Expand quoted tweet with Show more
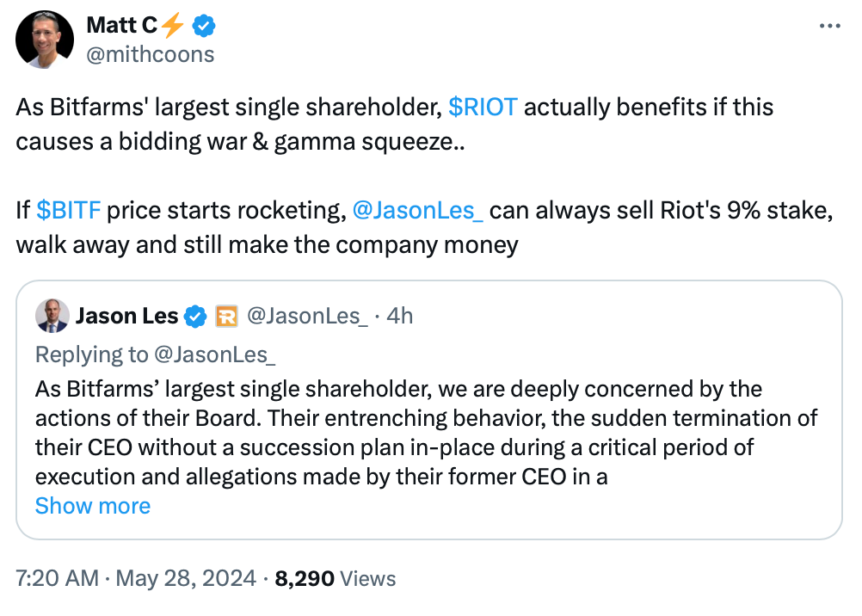This screenshot has width=862, height=616. point(93,506)
